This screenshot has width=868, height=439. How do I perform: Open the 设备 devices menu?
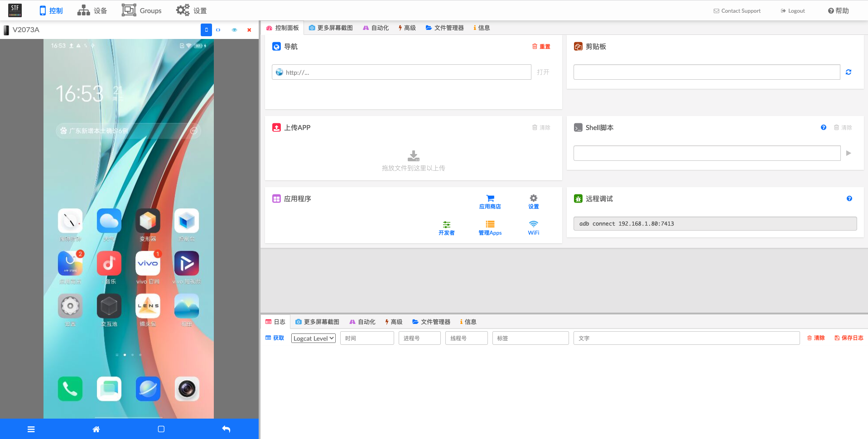(92, 10)
